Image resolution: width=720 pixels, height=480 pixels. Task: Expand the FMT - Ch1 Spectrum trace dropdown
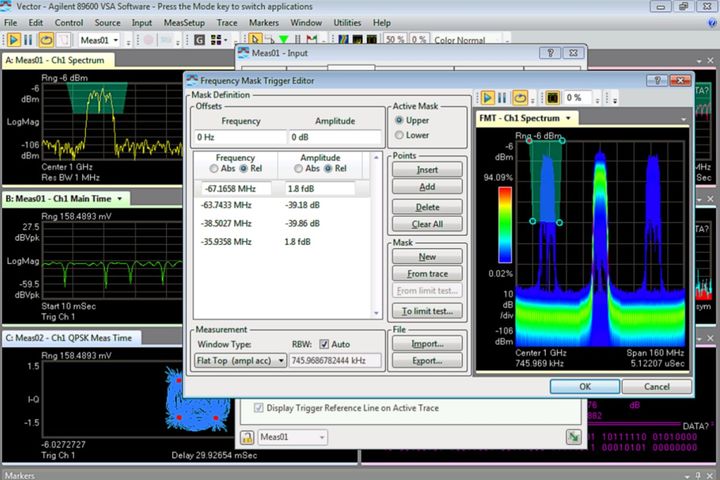570,118
